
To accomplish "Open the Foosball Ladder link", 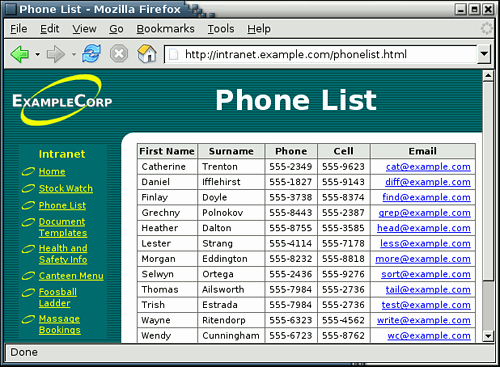I will pos(58,297).
